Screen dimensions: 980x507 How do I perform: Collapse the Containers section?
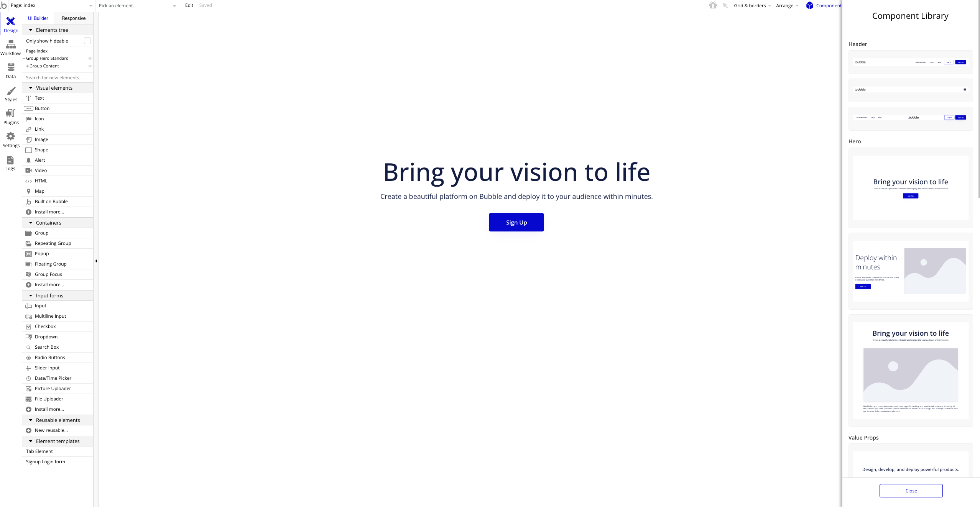(x=30, y=222)
